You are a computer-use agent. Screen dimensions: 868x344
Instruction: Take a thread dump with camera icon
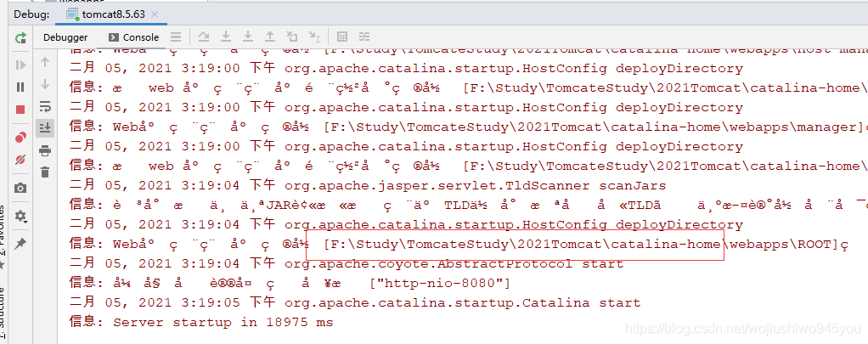point(20,189)
